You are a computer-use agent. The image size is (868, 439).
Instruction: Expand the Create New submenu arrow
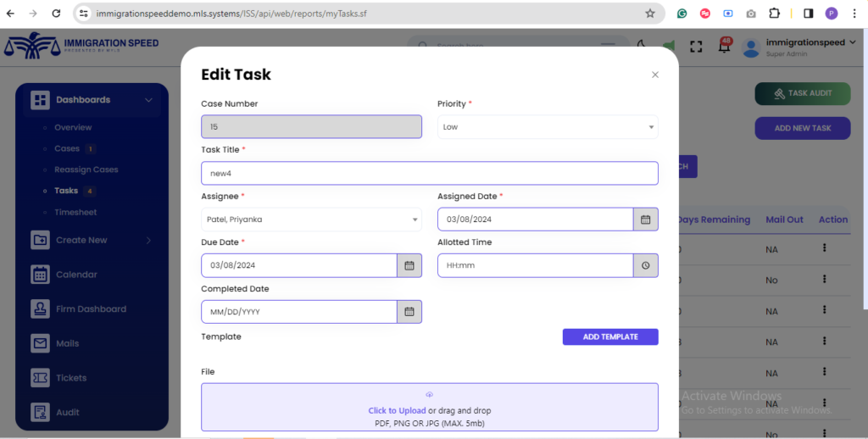[x=148, y=240]
